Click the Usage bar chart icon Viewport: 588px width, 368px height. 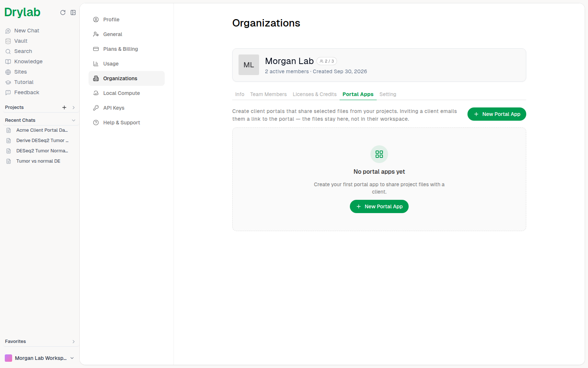96,64
